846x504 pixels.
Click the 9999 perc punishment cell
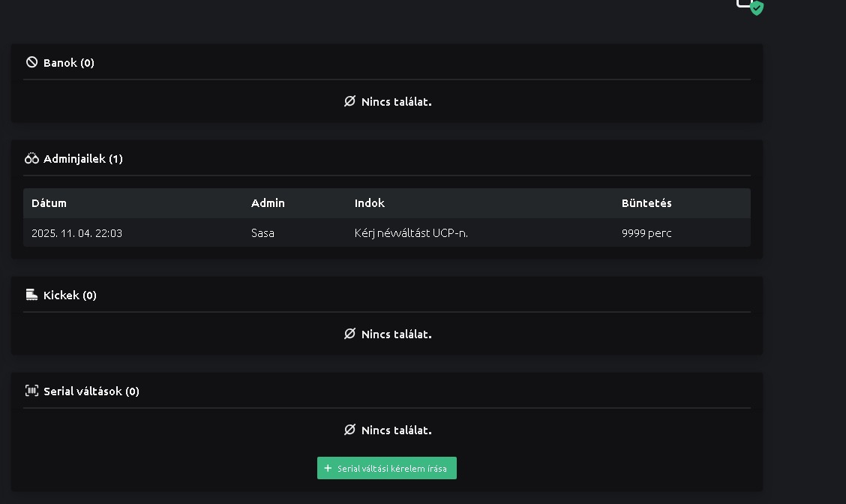pos(646,233)
